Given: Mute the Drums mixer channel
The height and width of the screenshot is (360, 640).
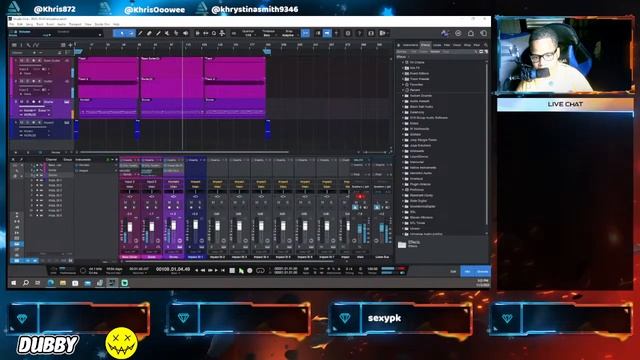Looking at the screenshot, I should [x=169, y=202].
